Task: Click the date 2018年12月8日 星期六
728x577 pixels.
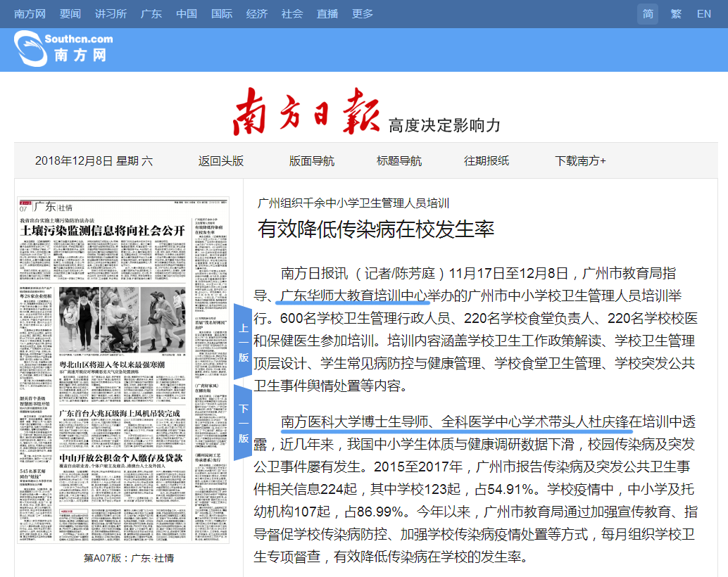Action: click(94, 160)
